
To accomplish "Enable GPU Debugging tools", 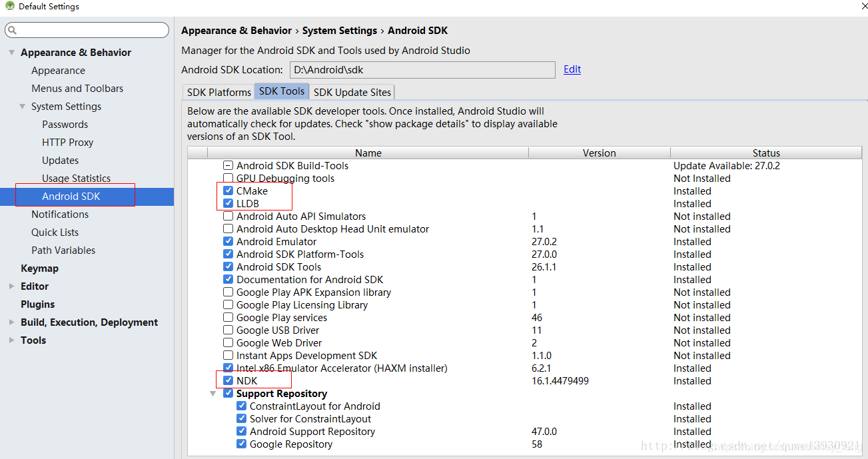I will pos(228,178).
